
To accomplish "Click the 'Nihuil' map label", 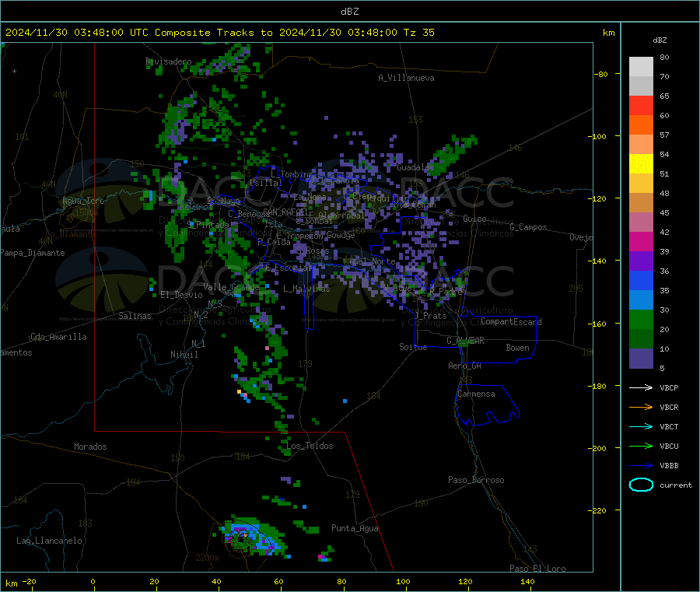I will [184, 355].
